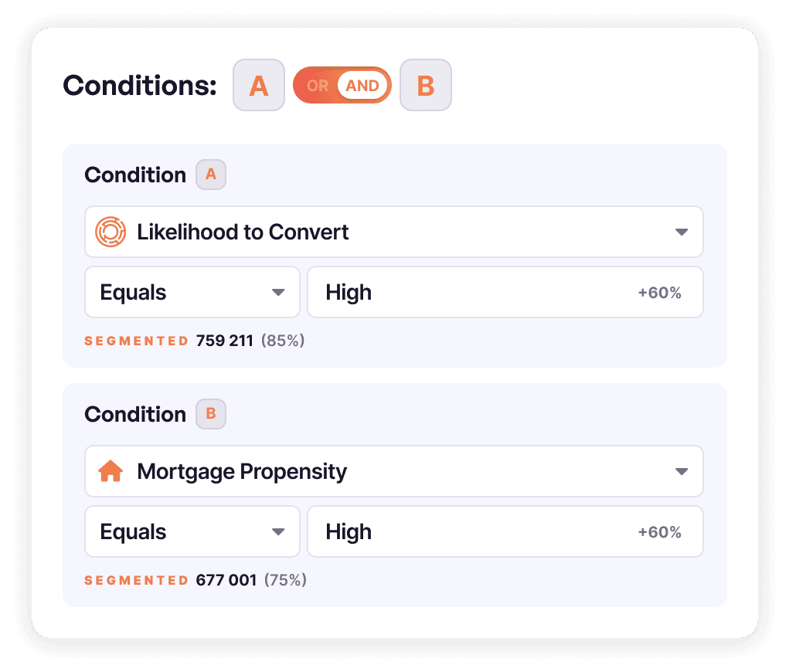Viewport: 789px width, 672px height.
Task: Click the Likelihood to Convert circular target icon
Action: click(111, 232)
